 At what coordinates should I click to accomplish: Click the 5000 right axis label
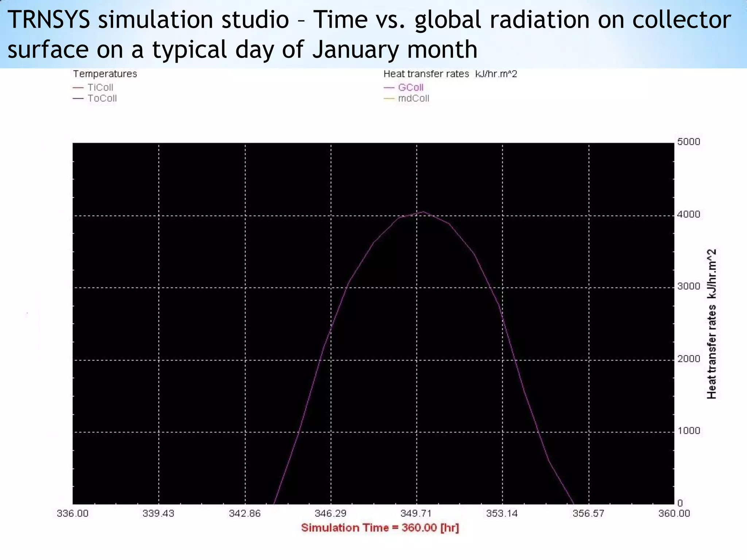click(x=689, y=142)
